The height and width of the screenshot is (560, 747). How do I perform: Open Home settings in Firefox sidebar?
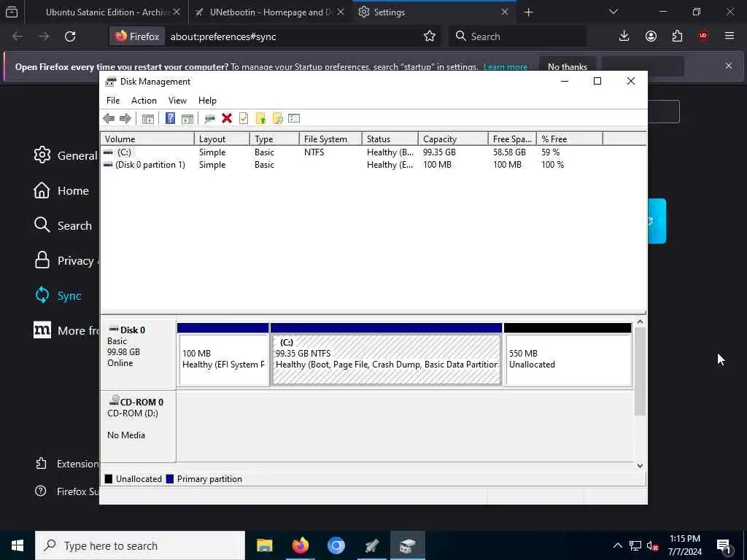click(x=61, y=191)
